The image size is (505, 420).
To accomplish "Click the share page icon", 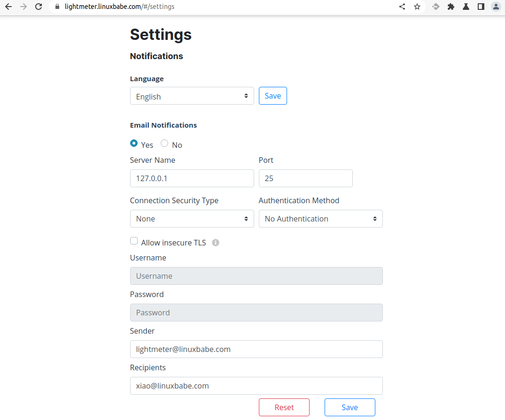I will [402, 7].
